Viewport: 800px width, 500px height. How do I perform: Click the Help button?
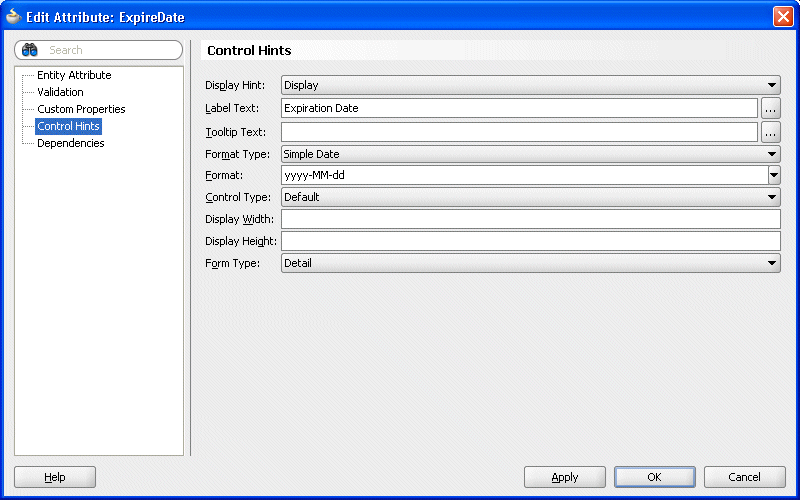coord(55,477)
